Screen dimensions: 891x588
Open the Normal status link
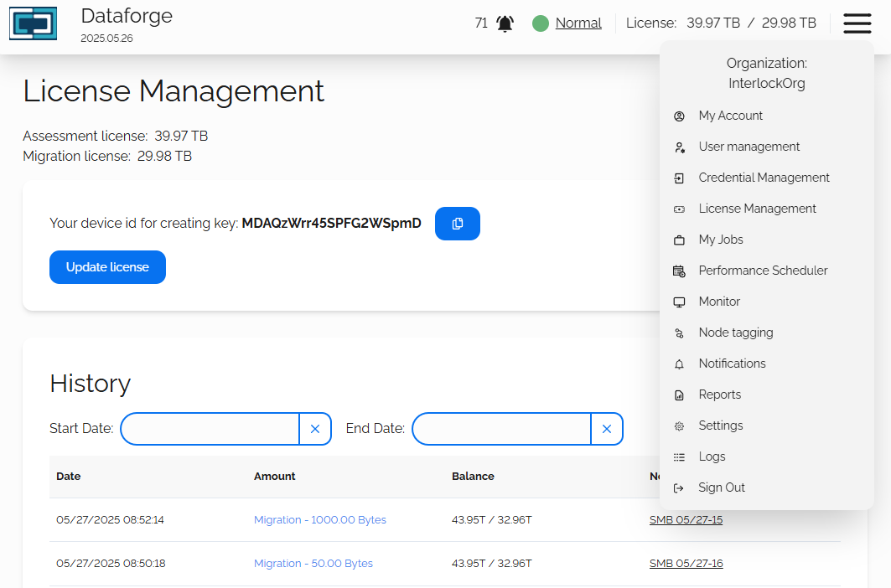click(578, 23)
